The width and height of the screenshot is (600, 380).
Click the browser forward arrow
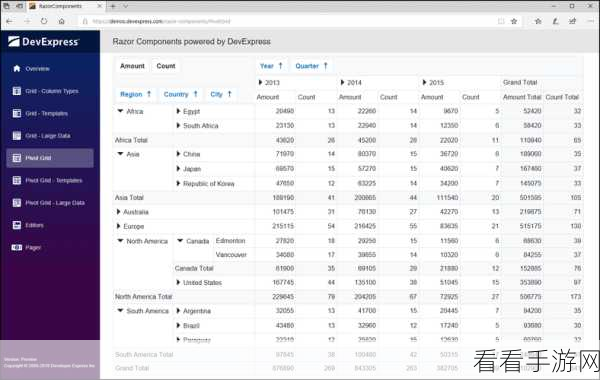(x=27, y=21)
